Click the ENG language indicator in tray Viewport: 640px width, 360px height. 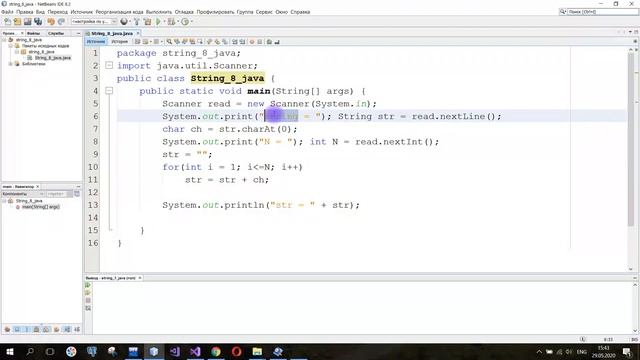pos(581,352)
